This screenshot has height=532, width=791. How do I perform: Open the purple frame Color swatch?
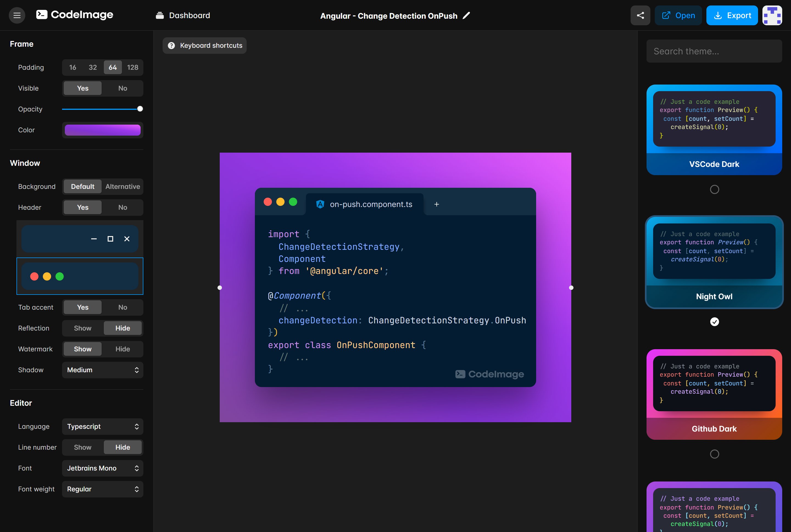tap(102, 130)
